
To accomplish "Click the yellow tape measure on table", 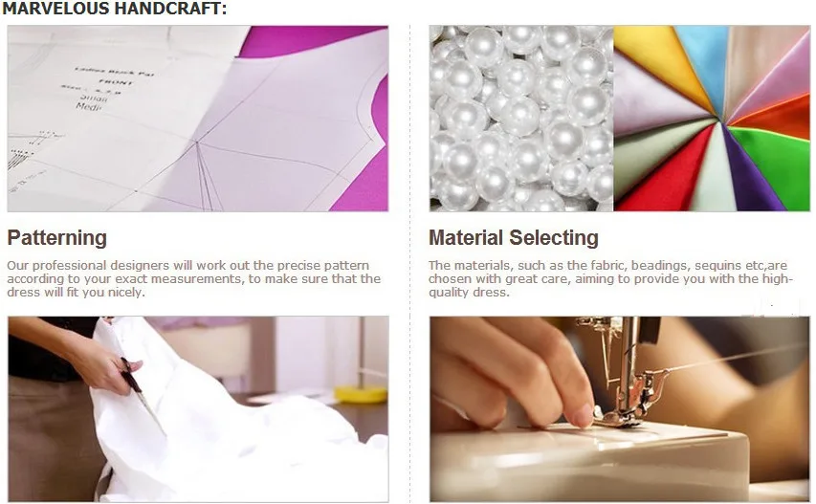I will pyautogui.click(x=361, y=394).
